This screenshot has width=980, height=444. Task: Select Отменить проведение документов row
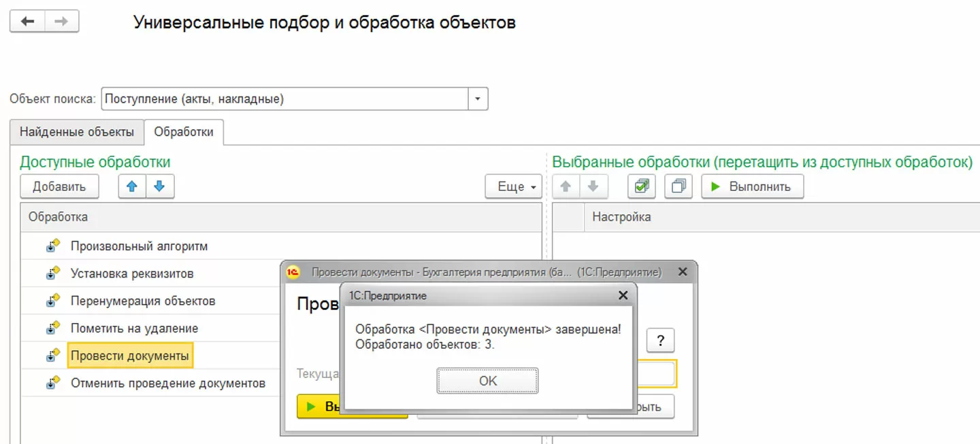[x=167, y=383]
